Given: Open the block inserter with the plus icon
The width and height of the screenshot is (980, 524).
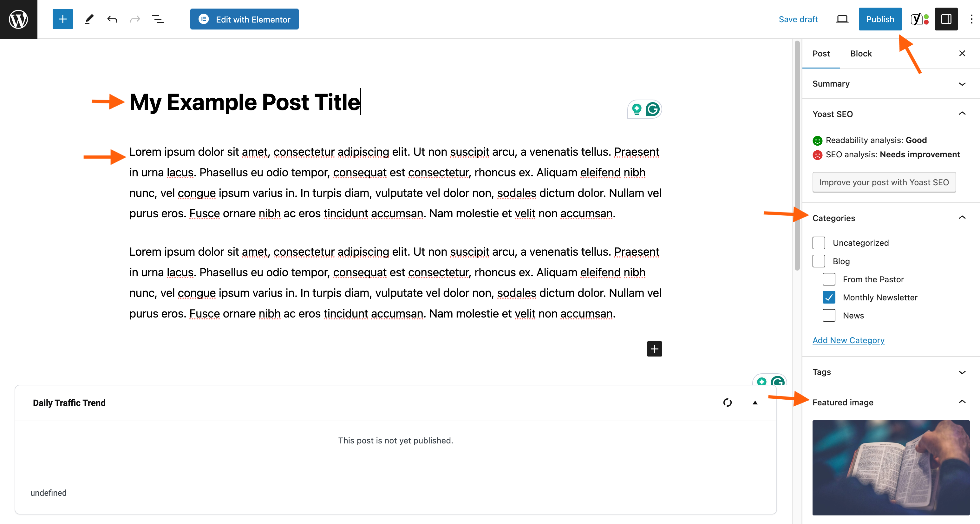Looking at the screenshot, I should (62, 19).
